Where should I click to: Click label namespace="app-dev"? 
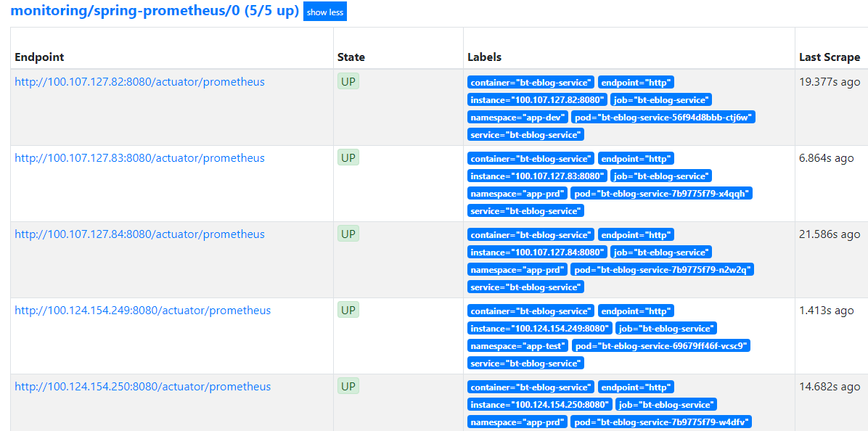coord(517,118)
